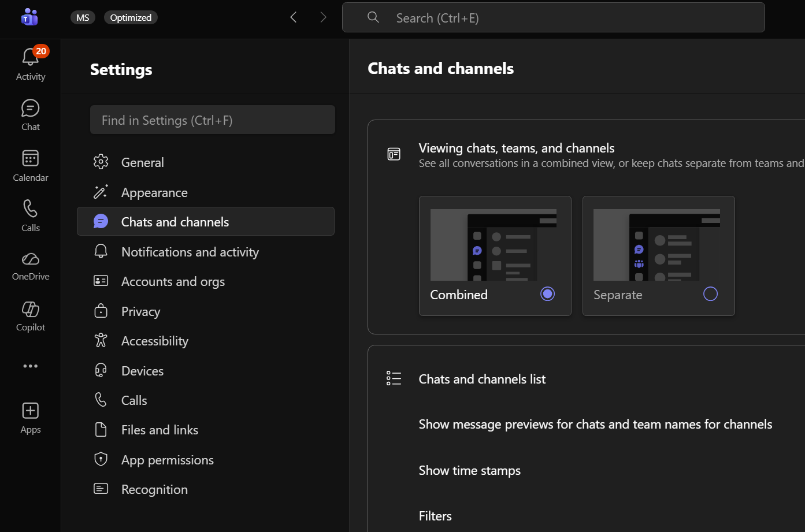Image resolution: width=805 pixels, height=532 pixels.
Task: Go forward using the right chevron
Action: click(323, 17)
